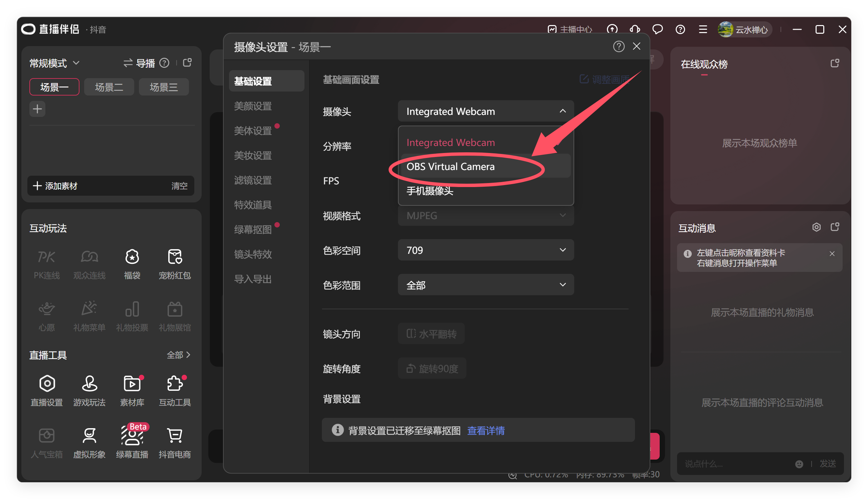Click the 查看详情 link
Image resolution: width=868 pixels, height=499 pixels.
tap(486, 431)
